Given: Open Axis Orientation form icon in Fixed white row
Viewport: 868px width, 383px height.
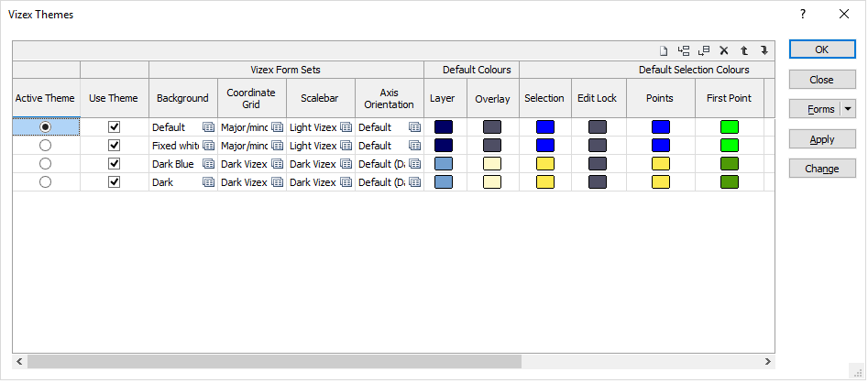Looking at the screenshot, I should 414,146.
